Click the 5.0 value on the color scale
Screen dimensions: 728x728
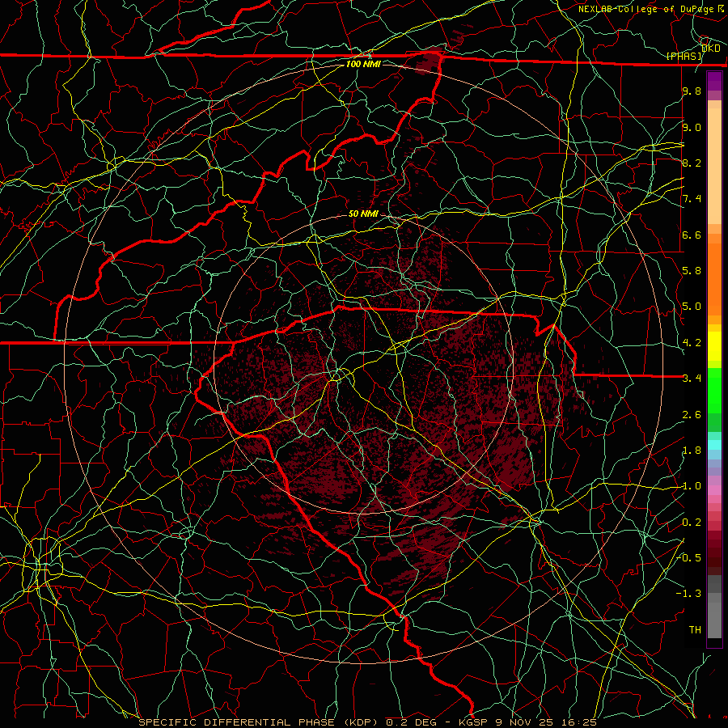coord(692,307)
